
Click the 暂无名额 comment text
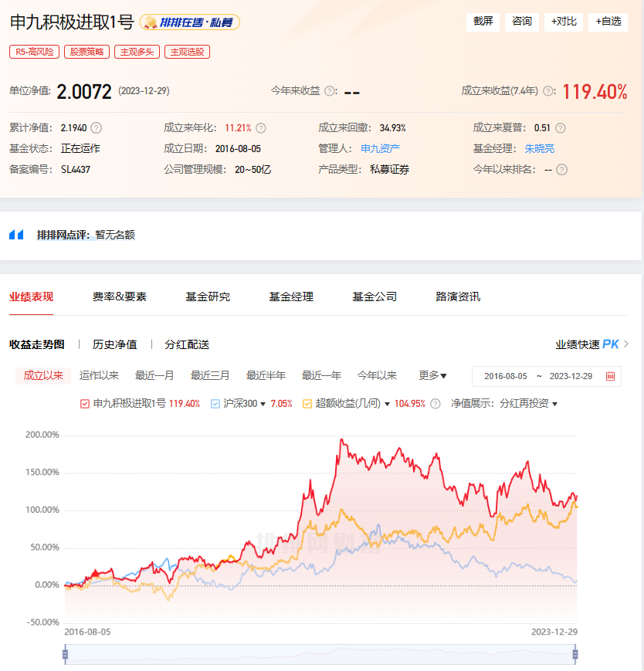point(115,235)
